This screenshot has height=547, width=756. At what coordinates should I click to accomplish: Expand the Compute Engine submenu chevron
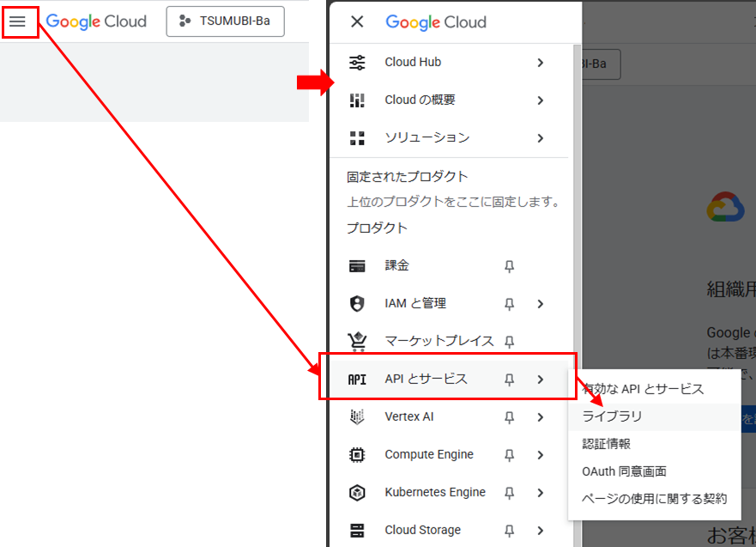541,455
